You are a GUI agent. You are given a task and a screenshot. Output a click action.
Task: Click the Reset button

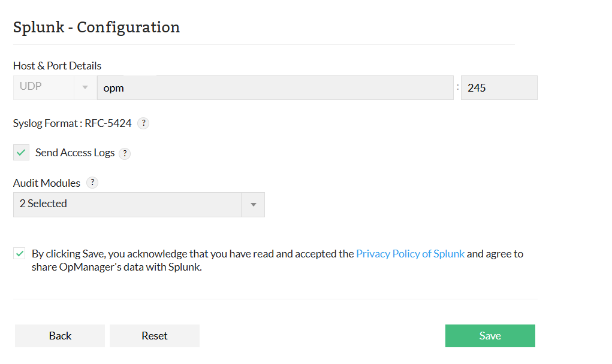pos(154,336)
